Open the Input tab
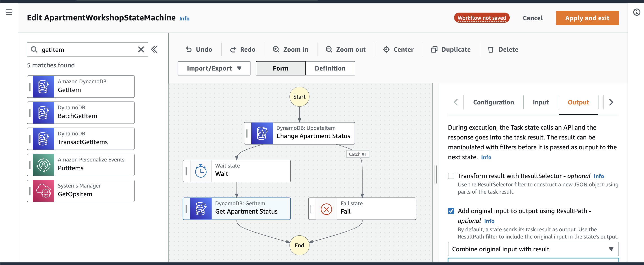This screenshot has width=644, height=265. pyautogui.click(x=540, y=102)
